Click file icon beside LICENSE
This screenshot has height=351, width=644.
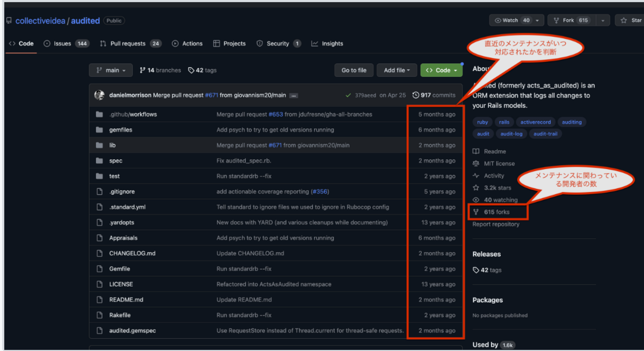tap(99, 284)
